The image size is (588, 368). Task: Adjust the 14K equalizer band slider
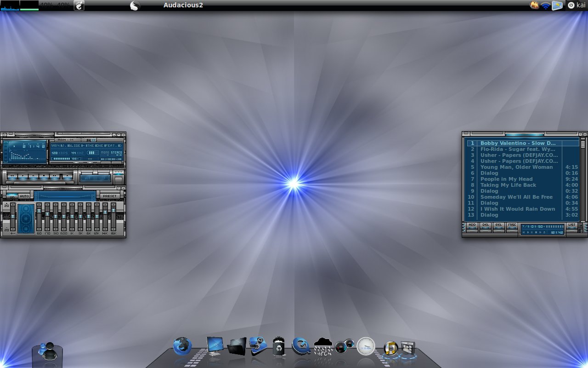click(x=105, y=216)
